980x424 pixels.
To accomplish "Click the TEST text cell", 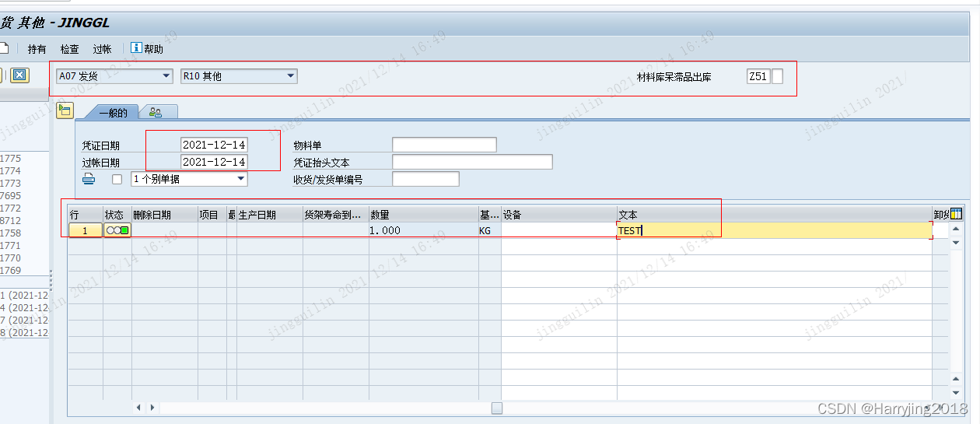I will [x=775, y=230].
